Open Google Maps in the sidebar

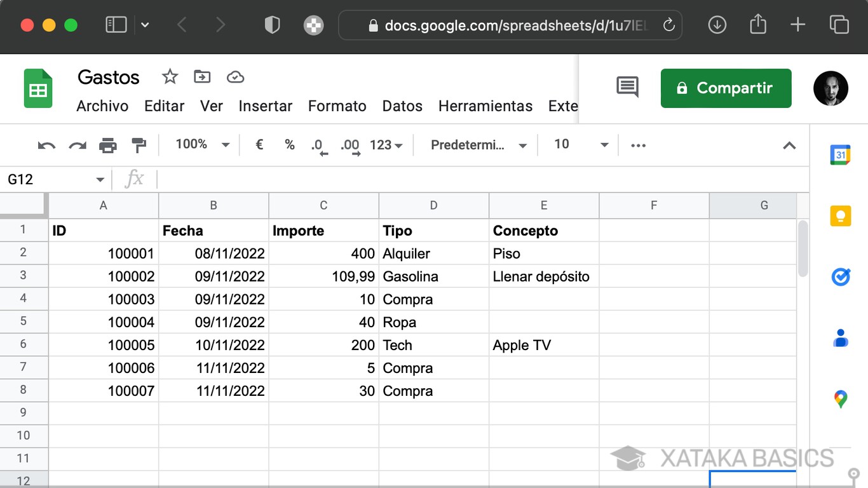click(x=840, y=398)
